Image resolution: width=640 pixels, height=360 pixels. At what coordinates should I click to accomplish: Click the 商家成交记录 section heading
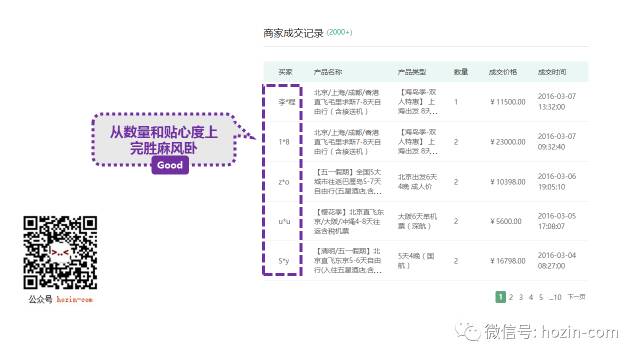(x=293, y=33)
